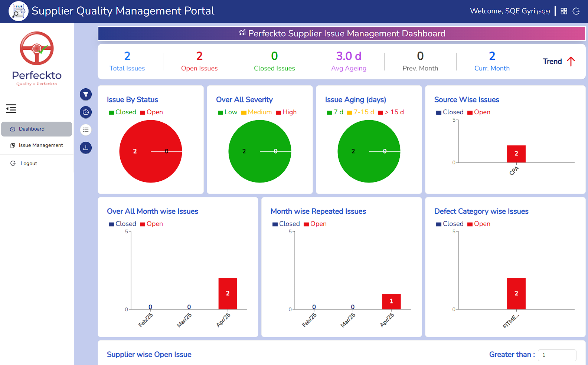Click the round download button
588x365 pixels.
pos(86,148)
